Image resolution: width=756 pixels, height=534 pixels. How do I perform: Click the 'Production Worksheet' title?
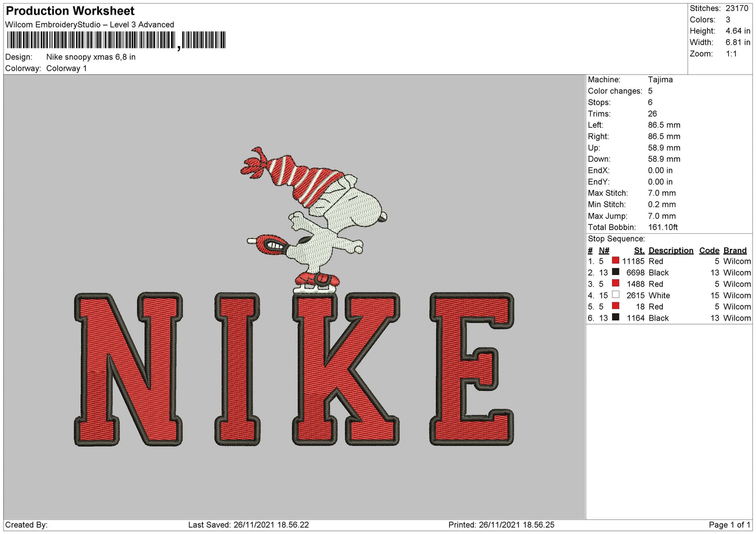pyautogui.click(x=70, y=11)
